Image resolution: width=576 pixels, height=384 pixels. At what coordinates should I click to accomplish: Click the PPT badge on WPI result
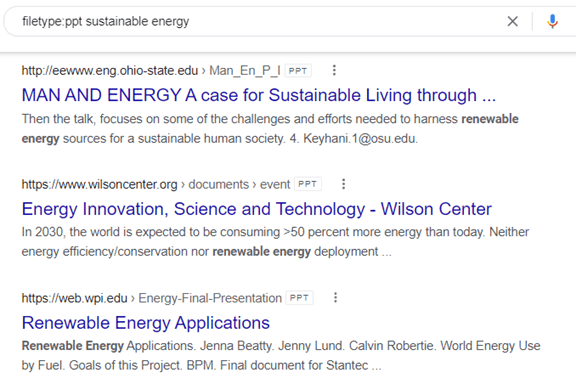pyautogui.click(x=299, y=298)
